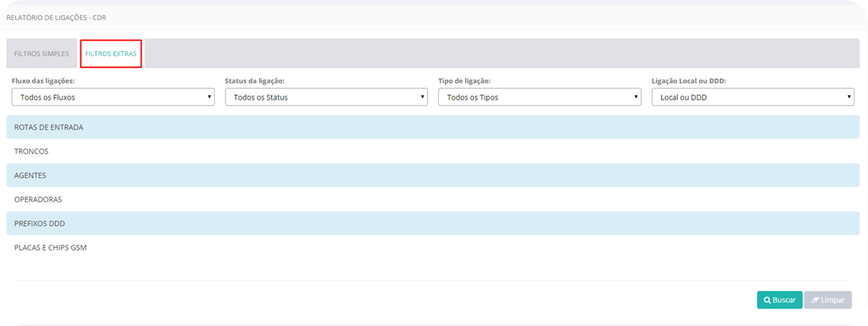Open the Todos os Fluxos dropdown
The height and width of the screenshot is (326, 868).
pyautogui.click(x=113, y=98)
